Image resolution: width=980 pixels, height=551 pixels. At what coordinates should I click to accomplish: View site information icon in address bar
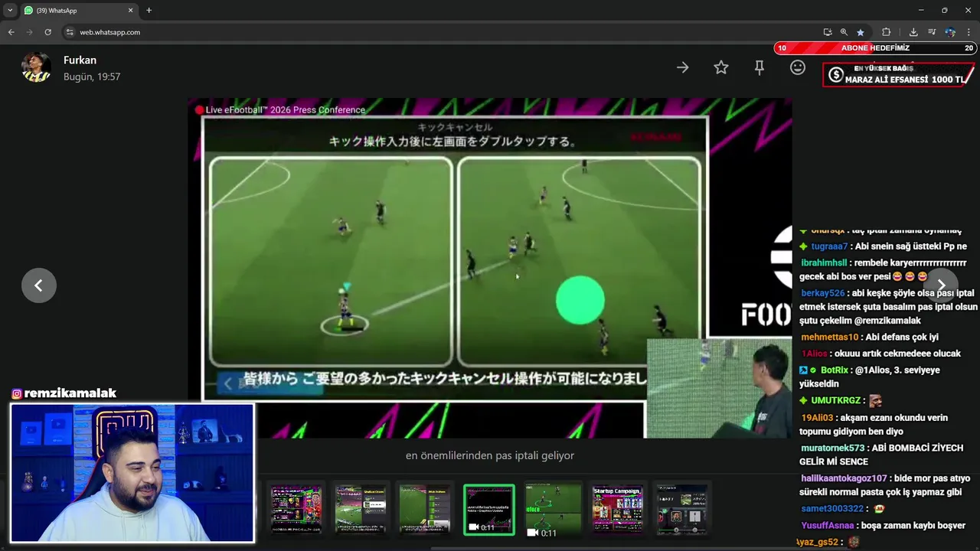(70, 32)
